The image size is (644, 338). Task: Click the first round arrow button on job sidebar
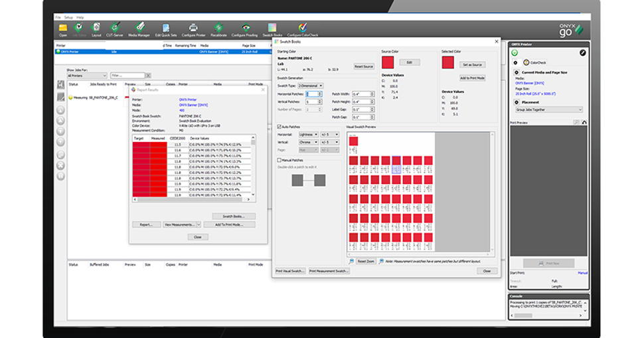tap(61, 110)
